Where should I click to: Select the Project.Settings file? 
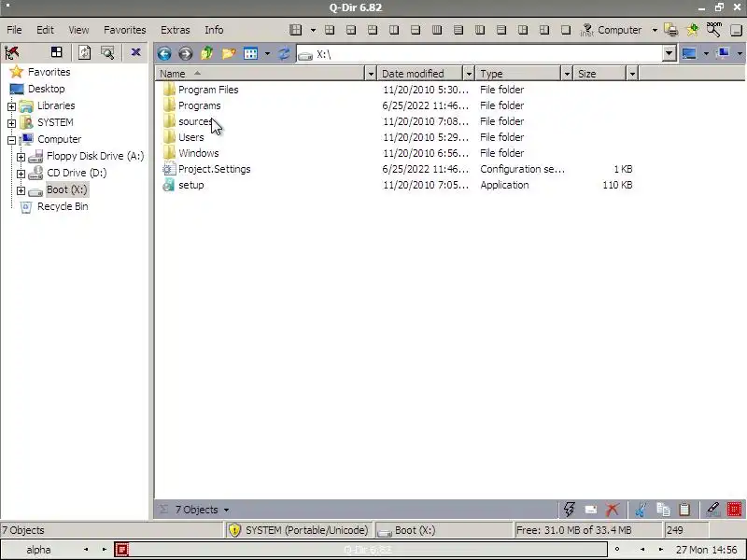(214, 169)
